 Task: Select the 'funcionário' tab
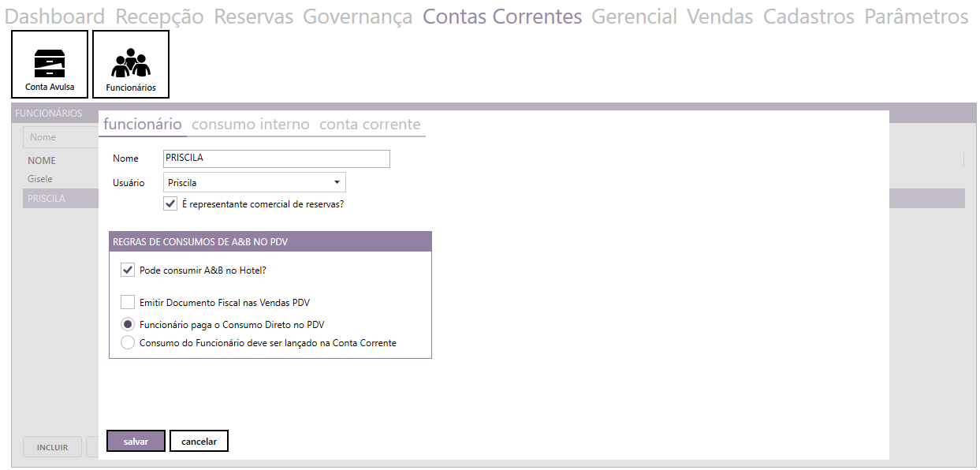(x=143, y=125)
